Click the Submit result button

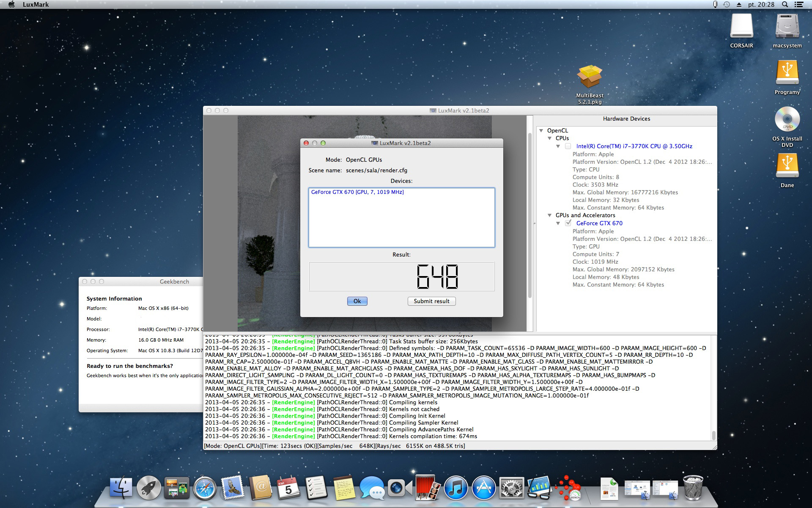pos(431,301)
